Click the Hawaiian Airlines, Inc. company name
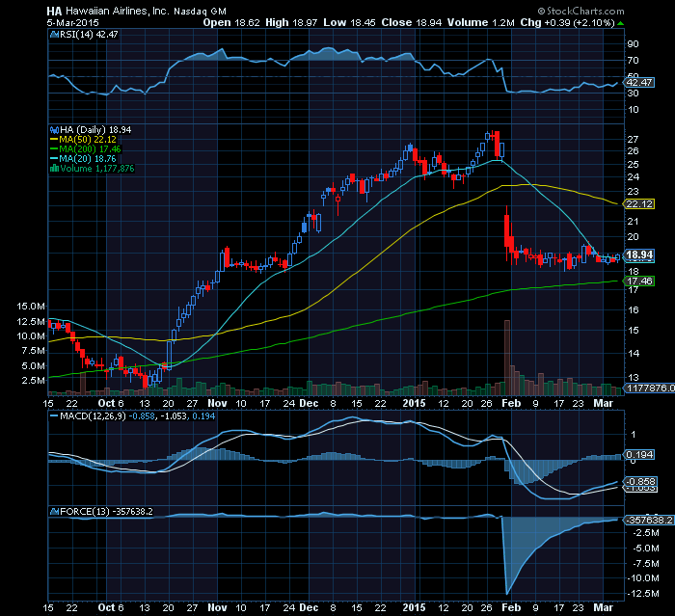Screen dimensions: 675x616 tap(118, 12)
